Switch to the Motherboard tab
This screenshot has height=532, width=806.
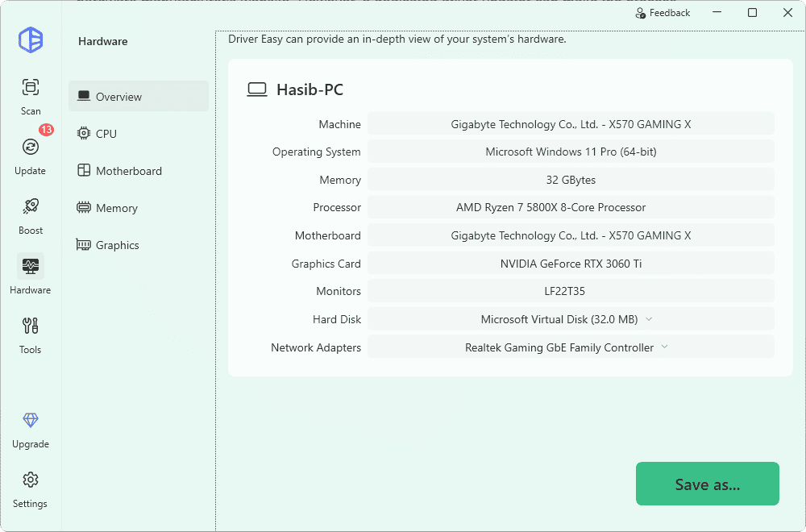click(139, 171)
